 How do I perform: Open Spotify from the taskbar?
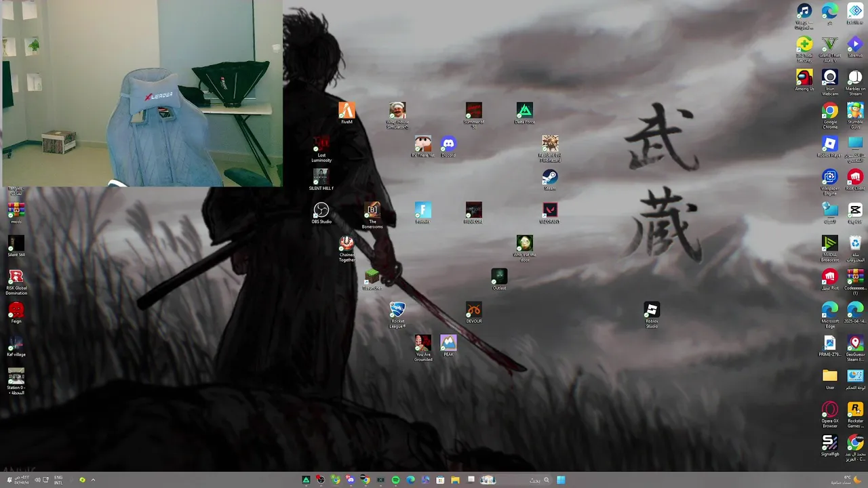click(395, 480)
